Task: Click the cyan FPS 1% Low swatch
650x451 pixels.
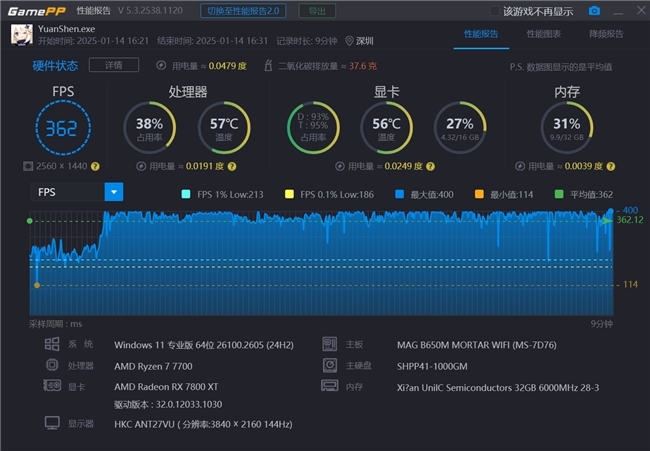Action: coord(186,194)
